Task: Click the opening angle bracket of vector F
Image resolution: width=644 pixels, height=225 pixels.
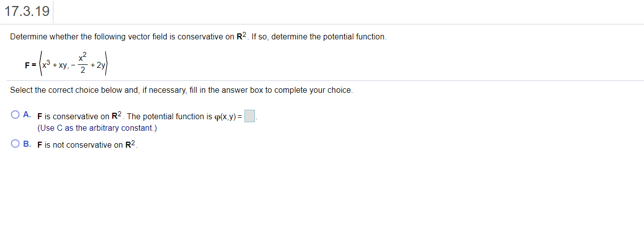Action: [40, 65]
